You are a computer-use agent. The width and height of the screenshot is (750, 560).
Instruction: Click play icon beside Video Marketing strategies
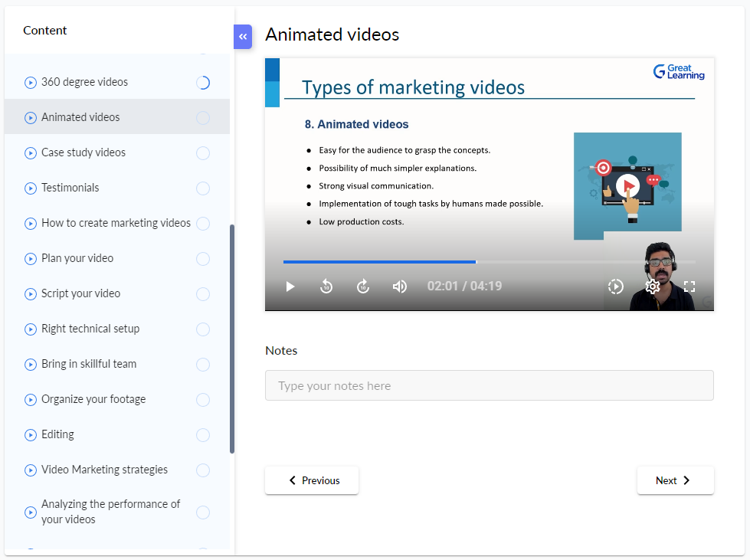point(30,470)
